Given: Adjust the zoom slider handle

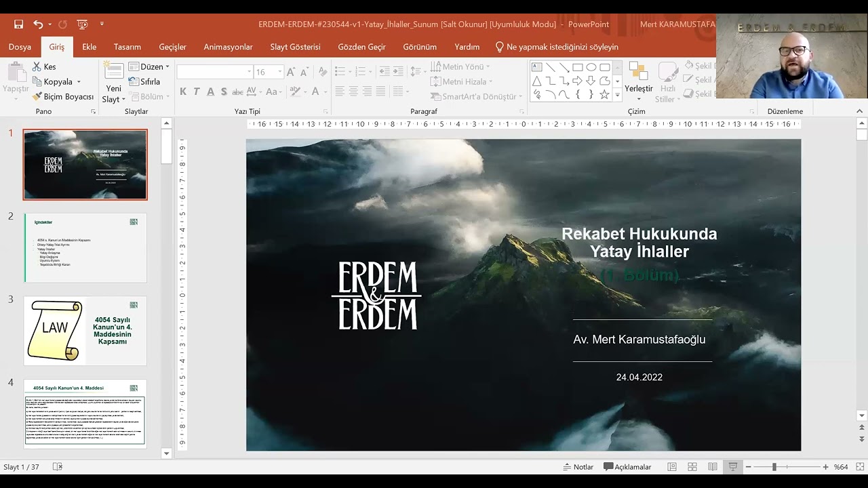Looking at the screenshot, I should [774, 467].
